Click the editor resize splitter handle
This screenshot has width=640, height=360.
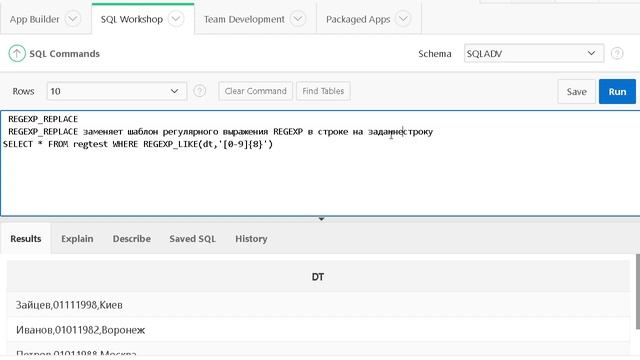pyautogui.click(x=321, y=219)
